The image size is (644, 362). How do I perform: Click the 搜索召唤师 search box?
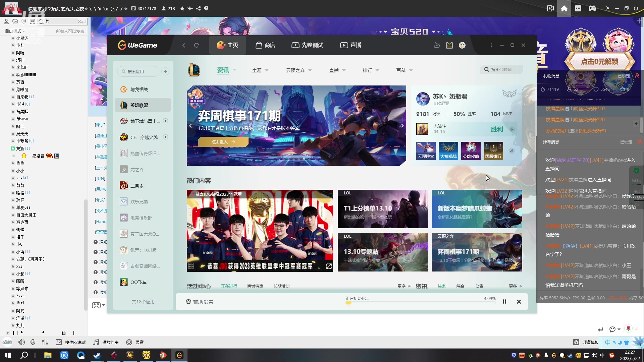click(x=501, y=70)
